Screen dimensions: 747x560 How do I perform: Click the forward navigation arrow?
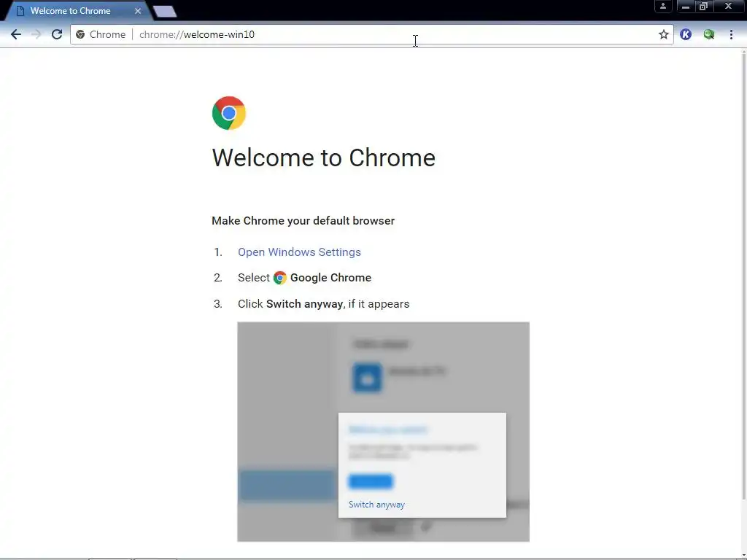36,34
